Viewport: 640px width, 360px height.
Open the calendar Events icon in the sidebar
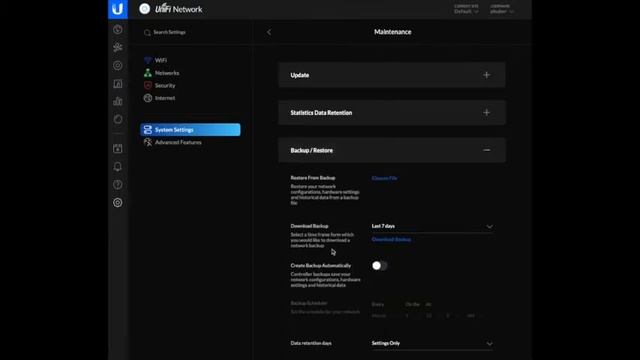(x=118, y=149)
